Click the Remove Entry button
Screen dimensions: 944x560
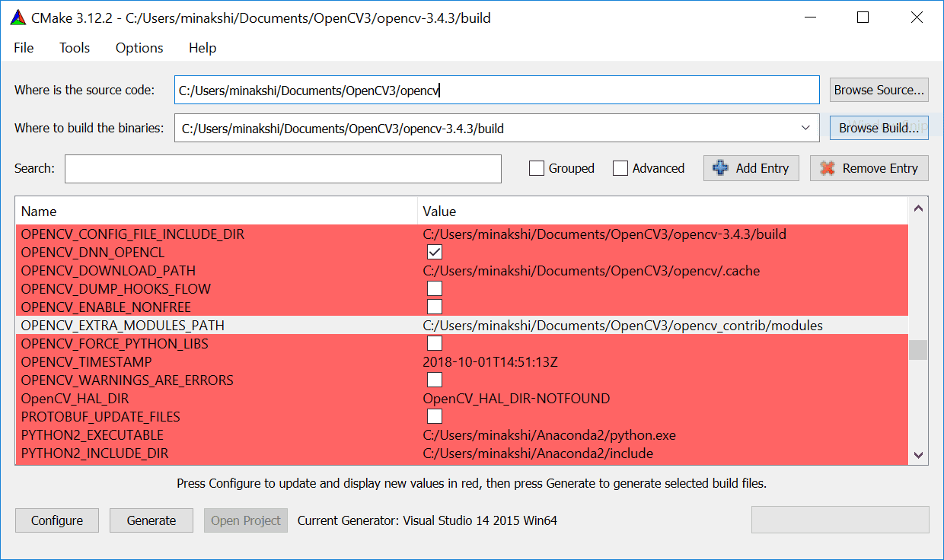click(x=869, y=168)
